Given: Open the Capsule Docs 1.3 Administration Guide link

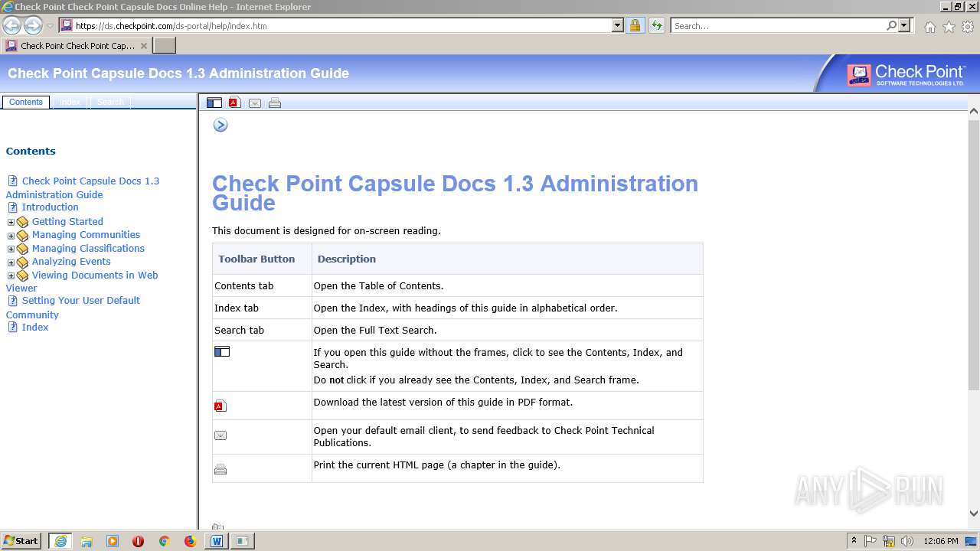Looking at the screenshot, I should pyautogui.click(x=83, y=187).
